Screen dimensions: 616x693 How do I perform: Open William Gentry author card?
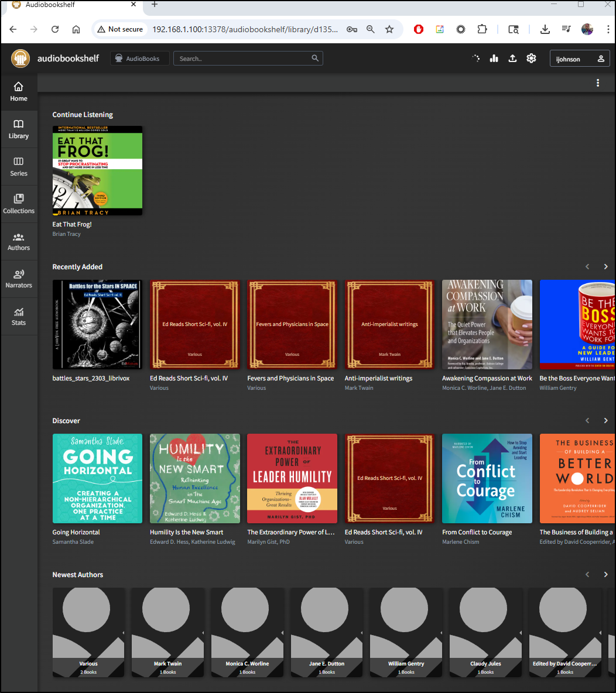pyautogui.click(x=406, y=632)
